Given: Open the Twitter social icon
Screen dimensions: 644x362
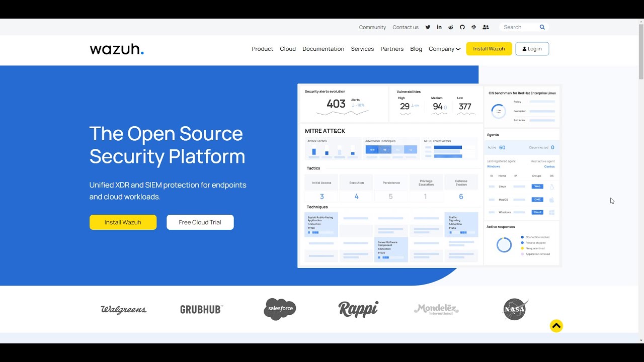Looking at the screenshot, I should [428, 27].
